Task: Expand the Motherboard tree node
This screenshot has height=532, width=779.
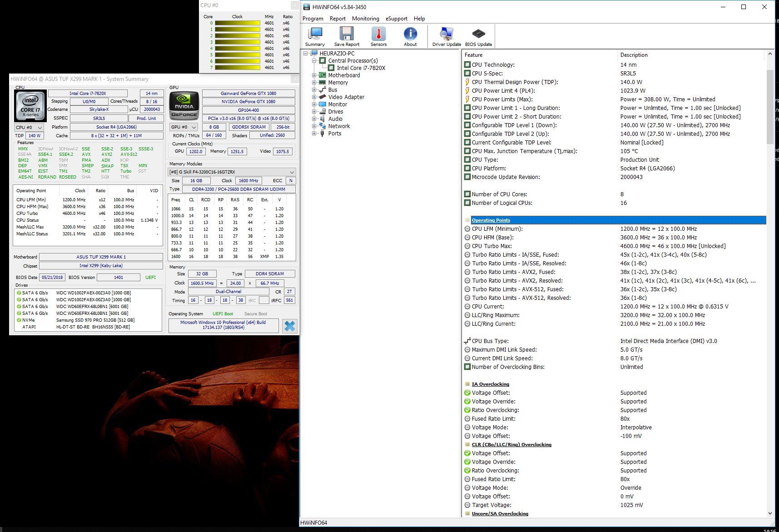Action: coord(314,75)
